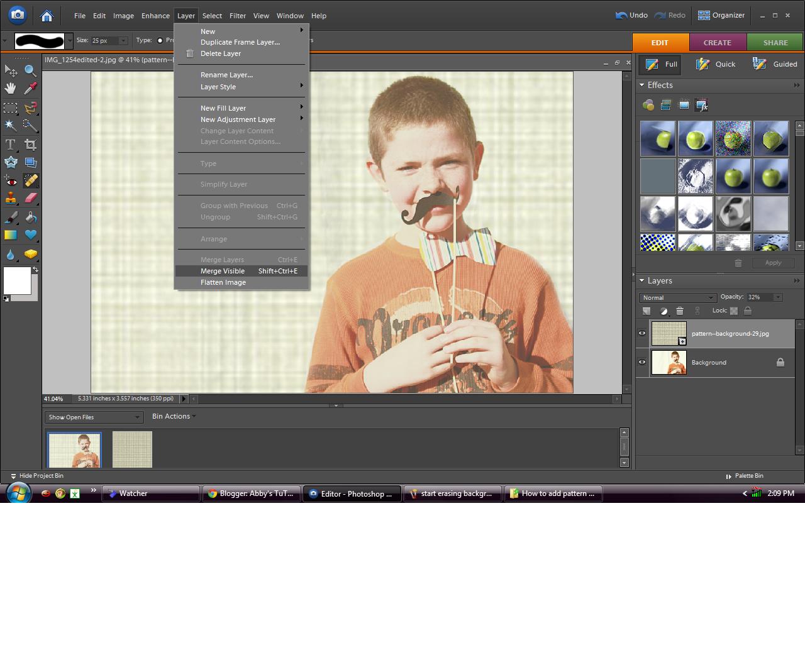Pick the Crop tool
This screenshot has width=805, height=672.
tap(30, 144)
